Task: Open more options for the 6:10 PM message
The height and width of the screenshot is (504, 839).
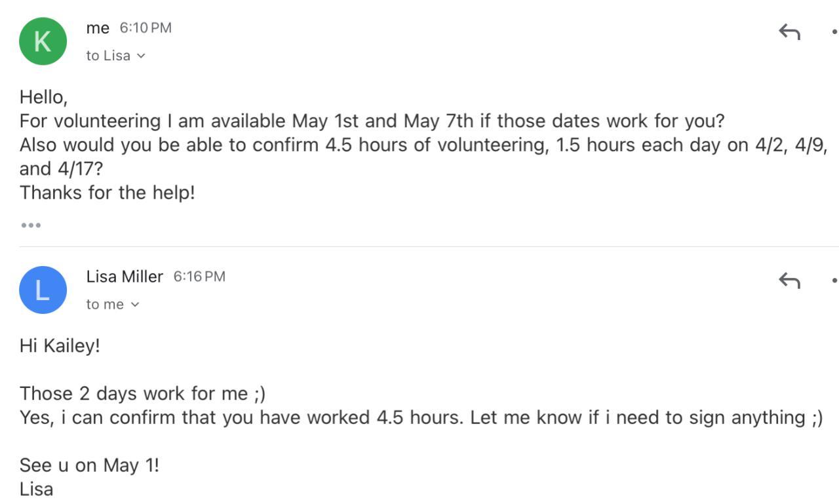Action: click(x=834, y=31)
